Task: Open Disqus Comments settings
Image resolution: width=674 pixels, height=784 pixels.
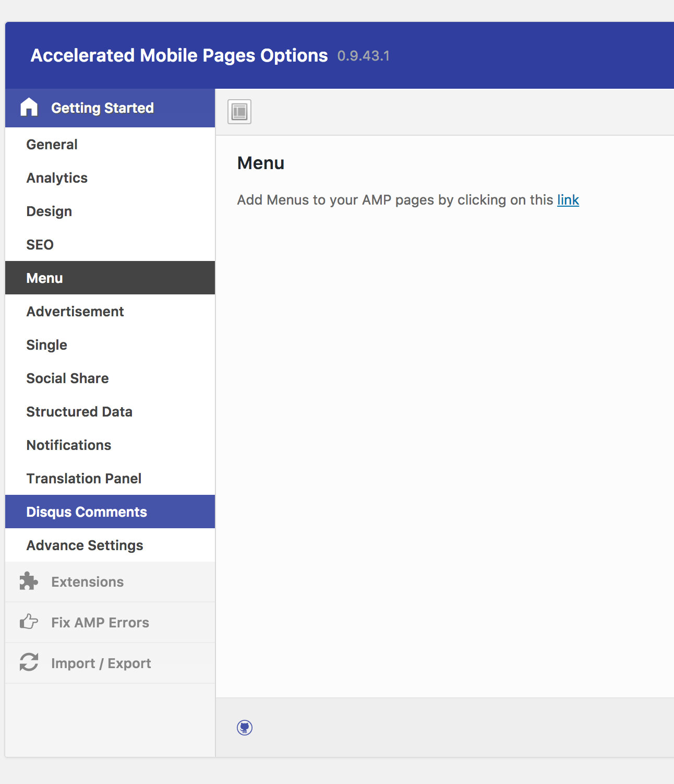Action: [87, 512]
